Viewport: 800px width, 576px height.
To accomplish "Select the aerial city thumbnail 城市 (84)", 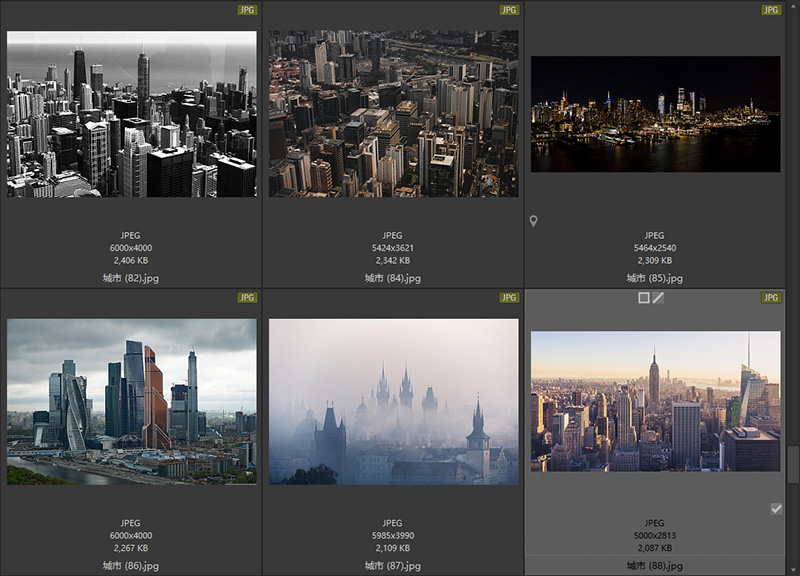I will (393, 114).
